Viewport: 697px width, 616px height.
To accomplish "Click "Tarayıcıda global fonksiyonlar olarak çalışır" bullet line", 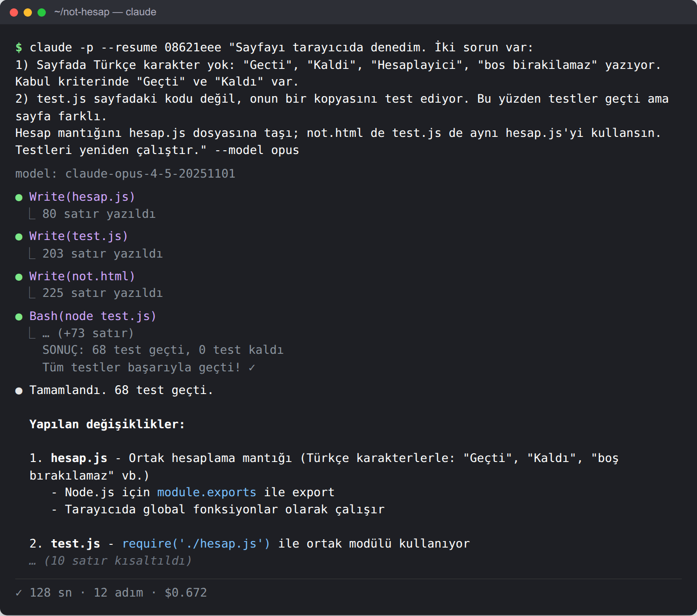I will pyautogui.click(x=224, y=510).
